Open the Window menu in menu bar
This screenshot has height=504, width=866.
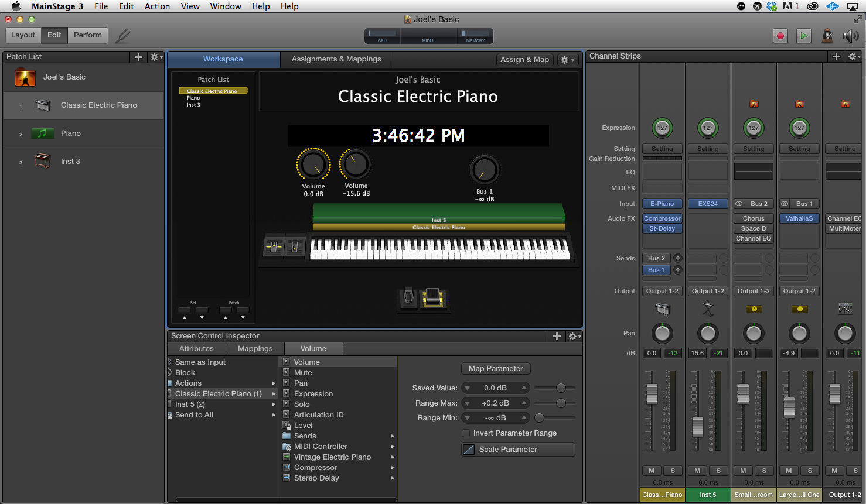226,6
